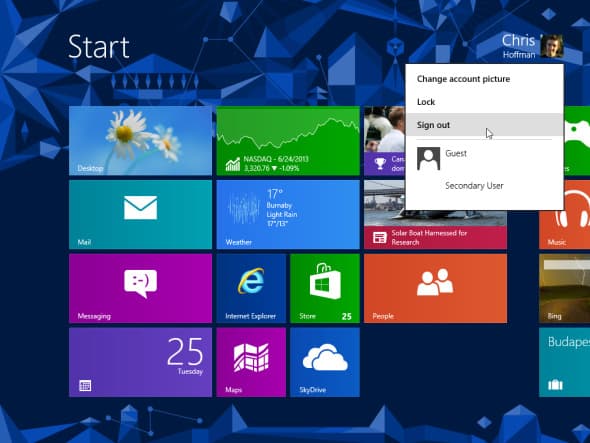
Task: Launch the Maps tile
Action: pyautogui.click(x=251, y=362)
